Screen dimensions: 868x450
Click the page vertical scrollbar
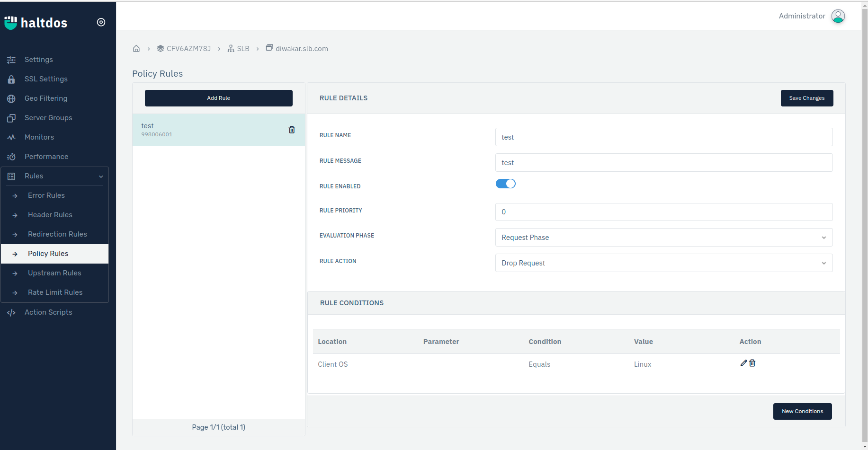tap(865, 225)
